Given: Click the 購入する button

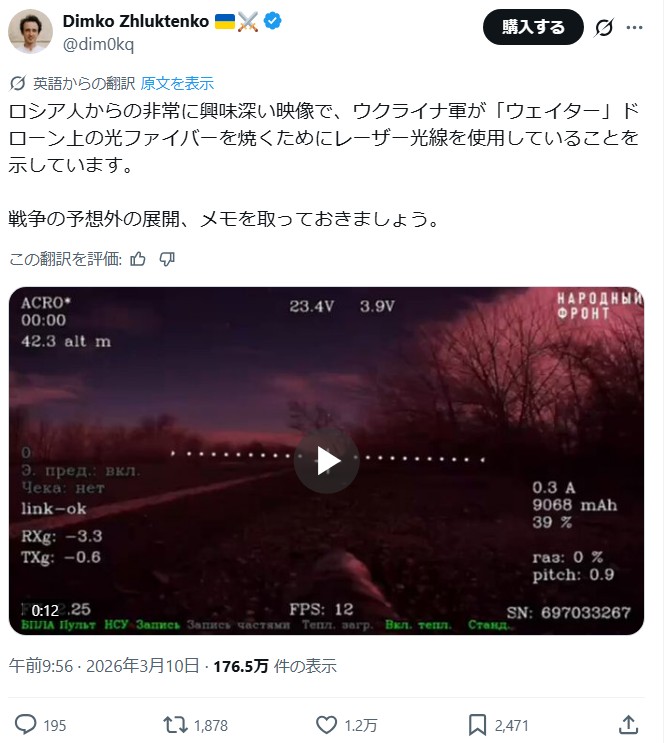Looking at the screenshot, I should click(x=533, y=27).
